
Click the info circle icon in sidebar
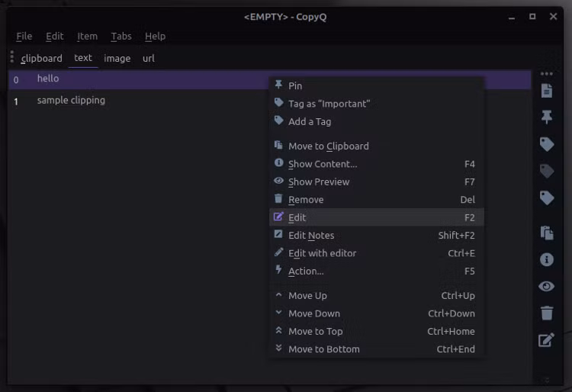tap(547, 259)
